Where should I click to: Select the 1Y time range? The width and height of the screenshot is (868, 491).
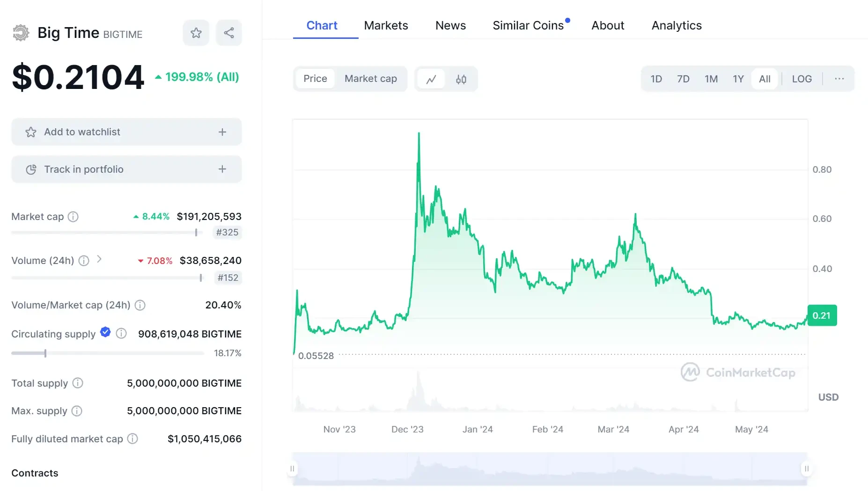pyautogui.click(x=738, y=79)
